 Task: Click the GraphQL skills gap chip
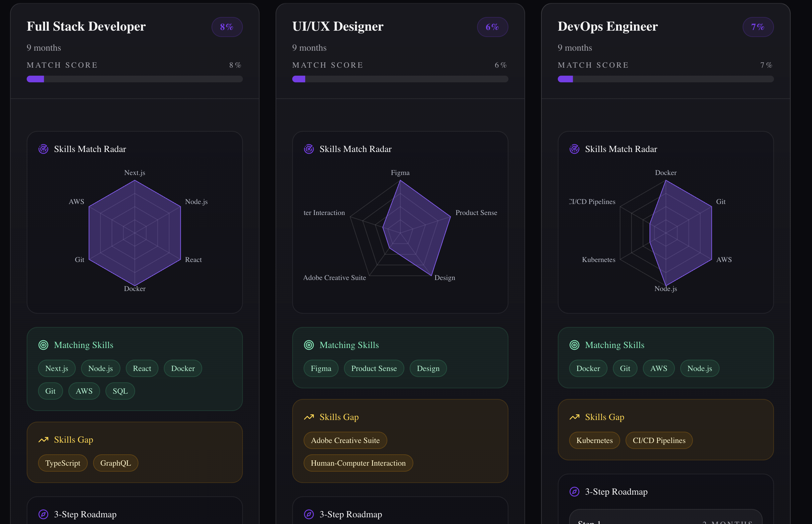point(116,463)
